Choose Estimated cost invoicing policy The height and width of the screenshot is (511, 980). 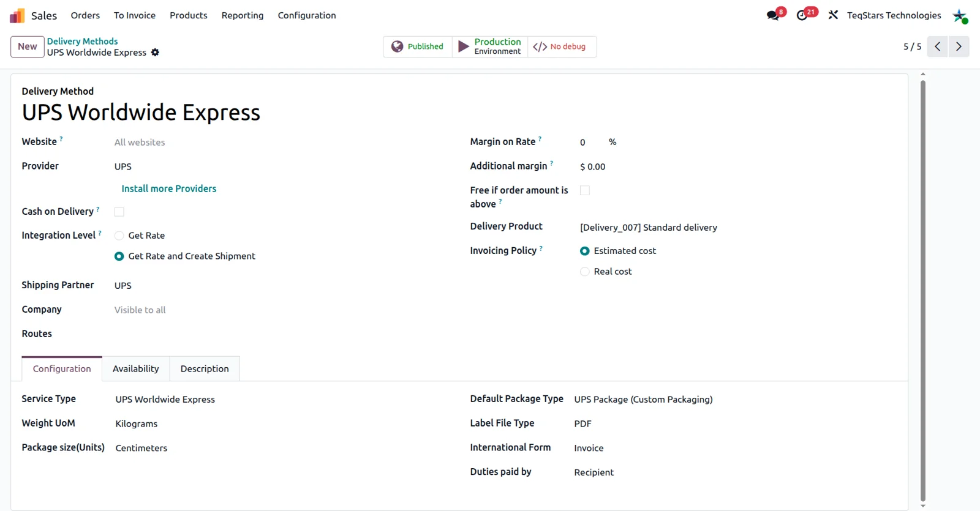point(585,251)
